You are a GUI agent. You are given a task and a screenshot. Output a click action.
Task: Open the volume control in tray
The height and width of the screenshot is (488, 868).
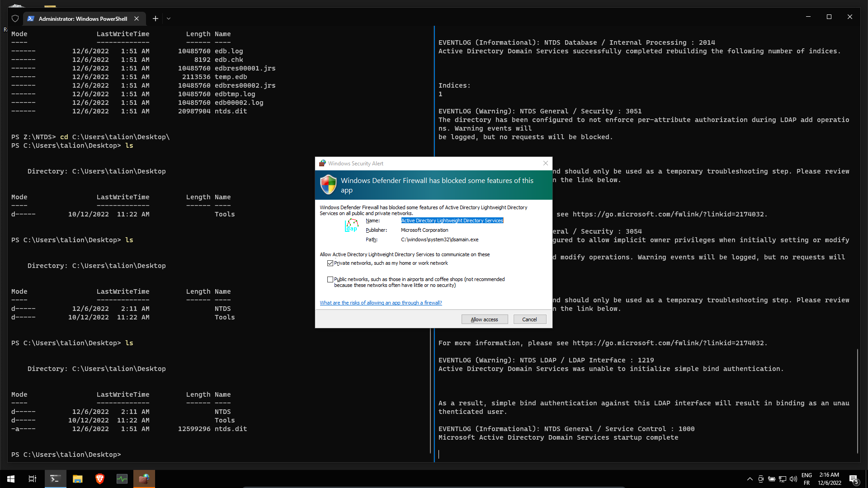(793, 479)
